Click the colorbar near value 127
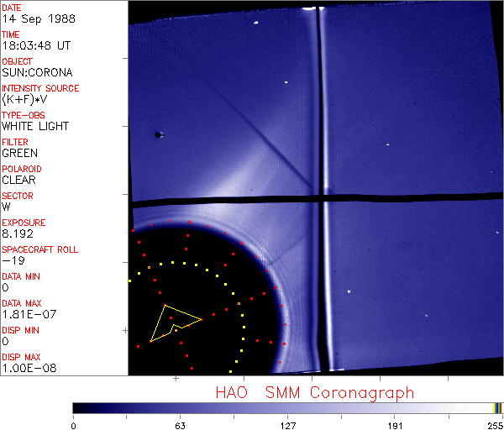504x430 pixels. 287,407
